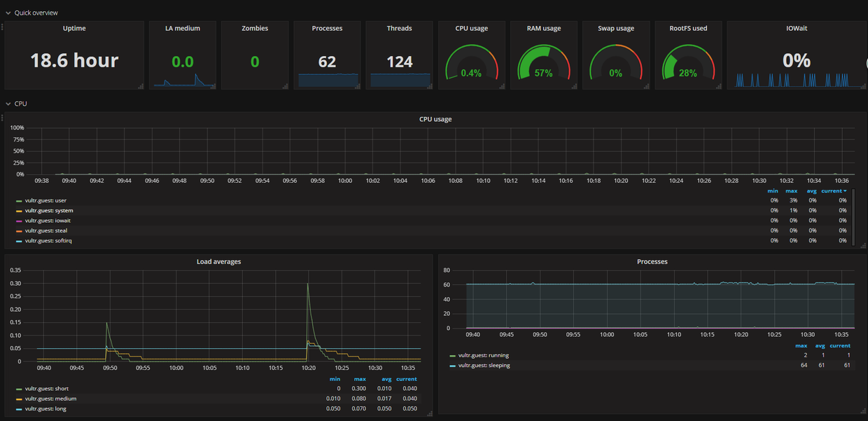The height and width of the screenshot is (421, 868).
Task: Toggle the vultr.guest: system series
Action: click(x=49, y=210)
